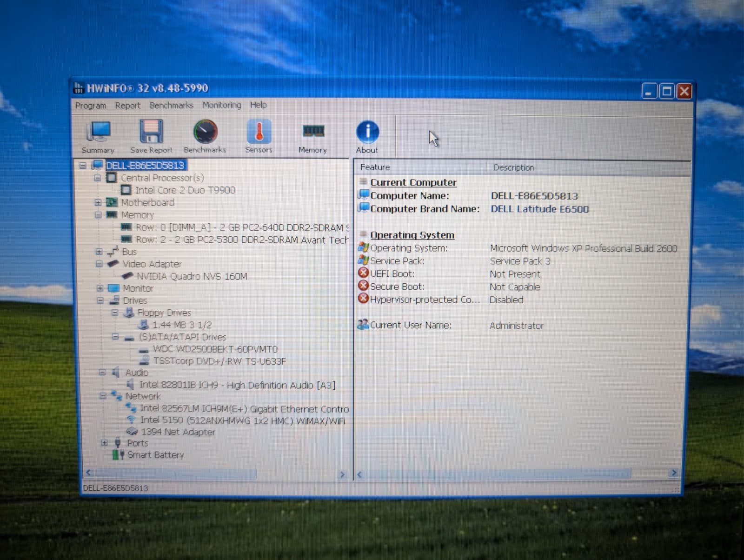Viewport: 744px width, 560px height.
Task: Click the Administrator user name value
Action: (x=516, y=326)
